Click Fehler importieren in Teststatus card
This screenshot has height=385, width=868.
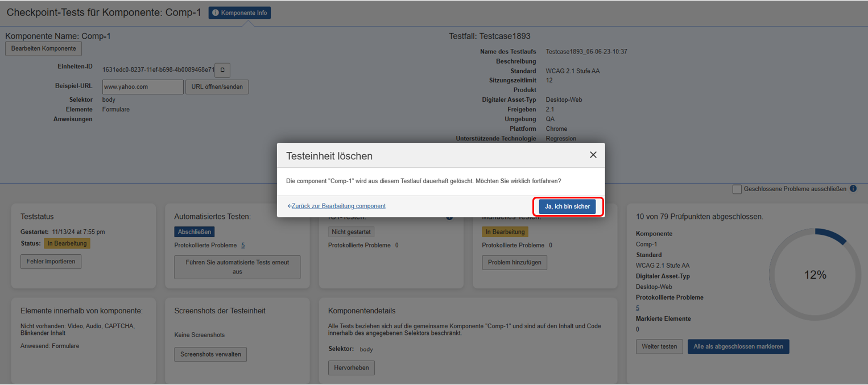coord(51,262)
